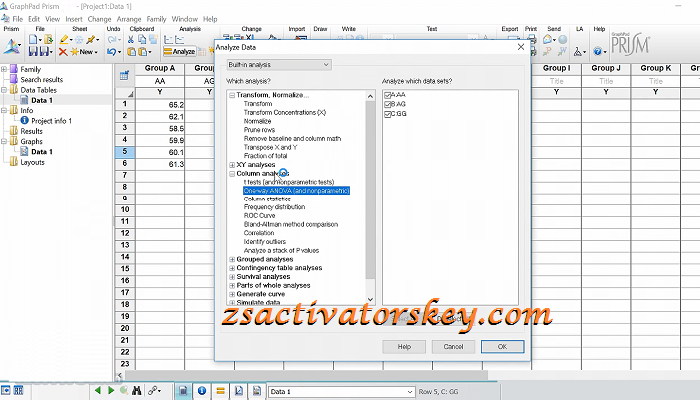Open the Edit menu
Viewport: 700px width, 400px height.
(x=34, y=19)
